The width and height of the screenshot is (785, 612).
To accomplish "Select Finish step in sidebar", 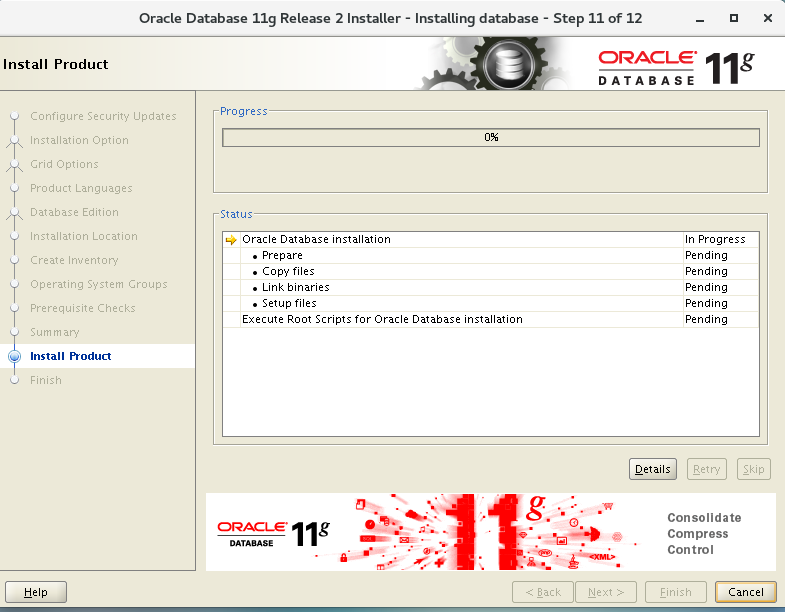I will [46, 380].
